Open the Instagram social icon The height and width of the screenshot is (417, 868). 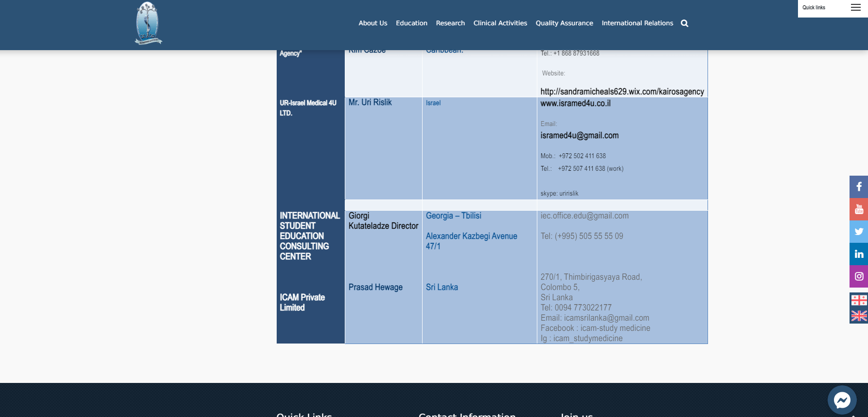tap(859, 276)
